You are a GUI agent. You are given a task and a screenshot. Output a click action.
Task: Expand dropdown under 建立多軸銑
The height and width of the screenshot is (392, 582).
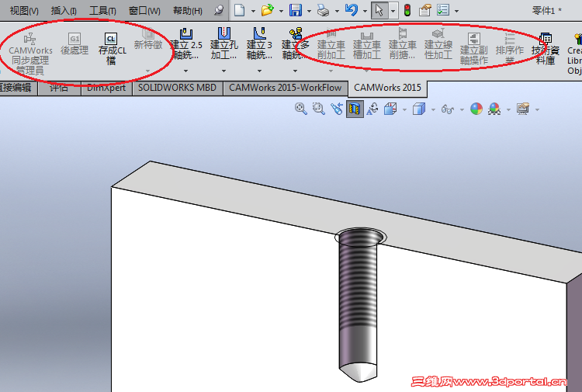tap(295, 71)
